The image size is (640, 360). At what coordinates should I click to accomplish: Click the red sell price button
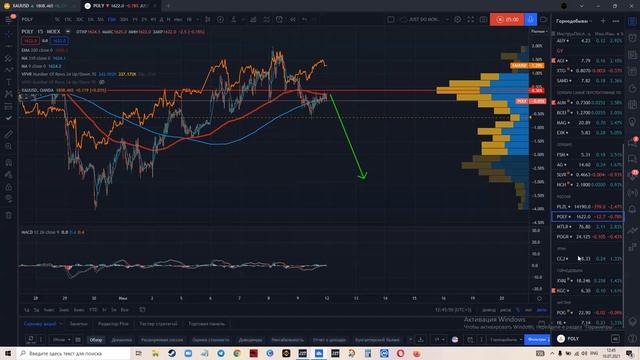tap(31, 41)
